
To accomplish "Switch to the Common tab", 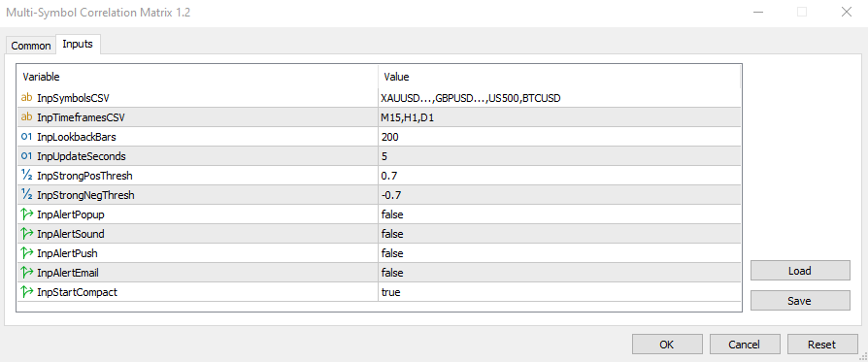I will [x=31, y=46].
